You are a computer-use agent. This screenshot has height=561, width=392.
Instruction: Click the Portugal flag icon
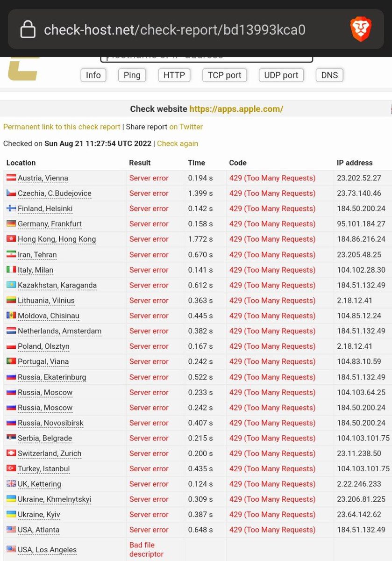pyautogui.click(x=11, y=361)
